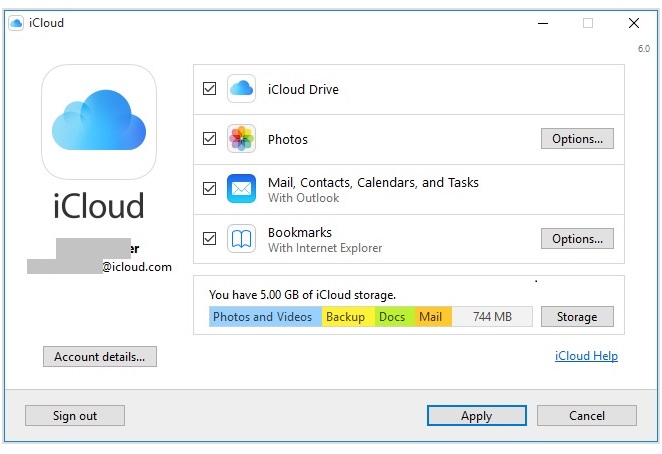
Task: Open Account details
Action: coord(100,356)
